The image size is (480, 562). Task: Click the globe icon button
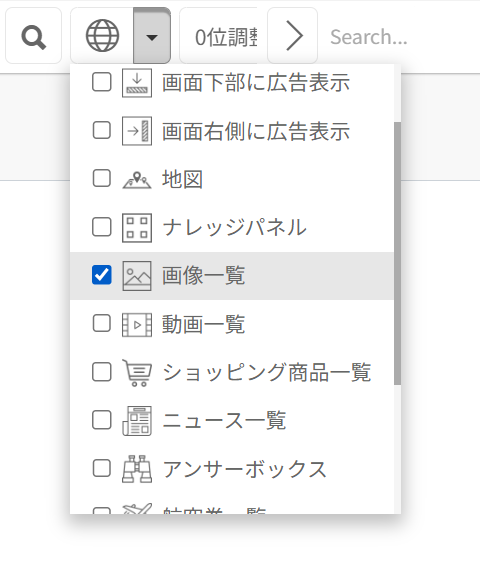click(102, 36)
